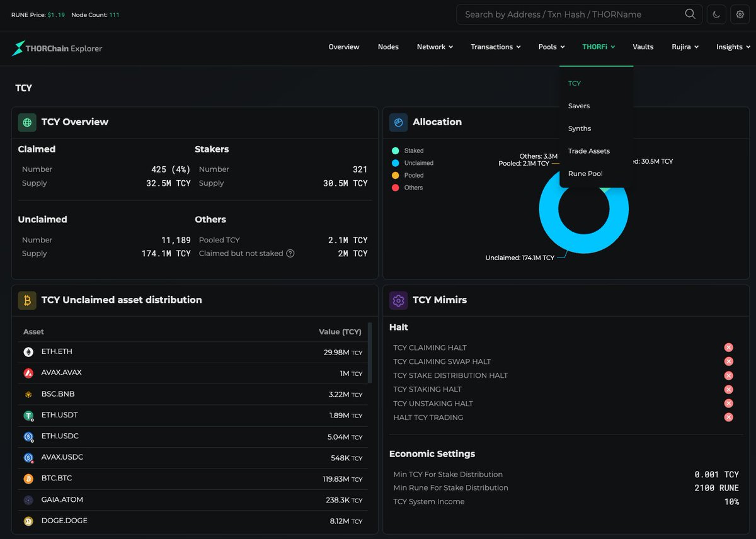Click the Bitcoin icon beside Unclaimed distribution
Image resolution: width=756 pixels, height=539 pixels.
(x=27, y=300)
